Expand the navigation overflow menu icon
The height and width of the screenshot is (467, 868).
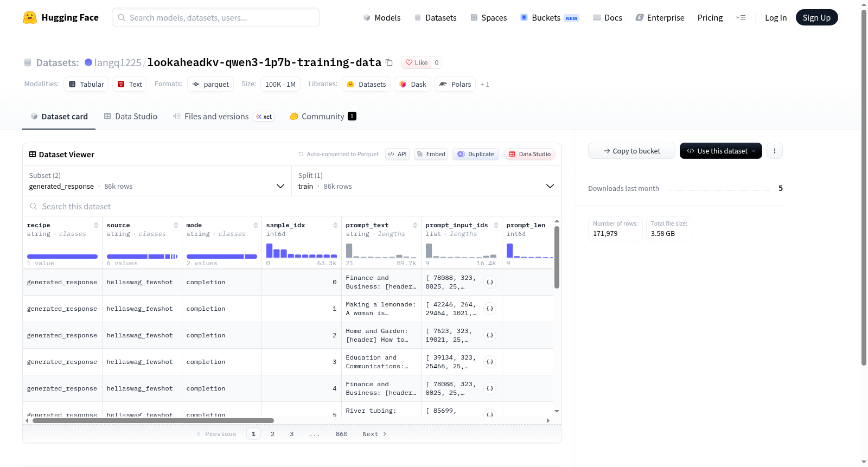tap(741, 17)
